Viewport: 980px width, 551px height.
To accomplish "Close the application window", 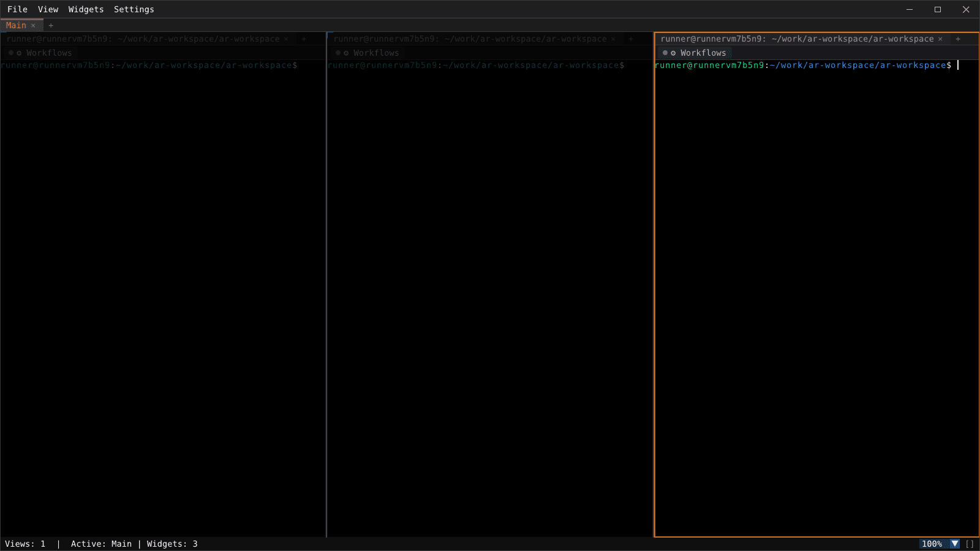I will click(x=966, y=9).
